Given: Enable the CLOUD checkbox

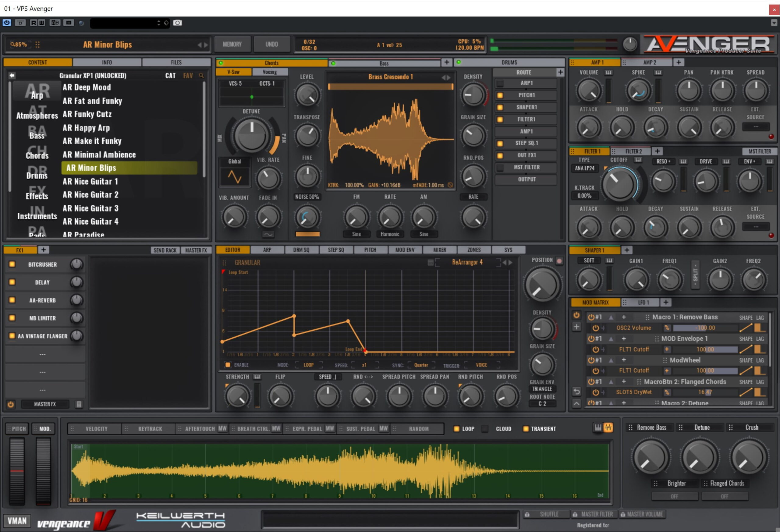Looking at the screenshot, I should 485,429.
